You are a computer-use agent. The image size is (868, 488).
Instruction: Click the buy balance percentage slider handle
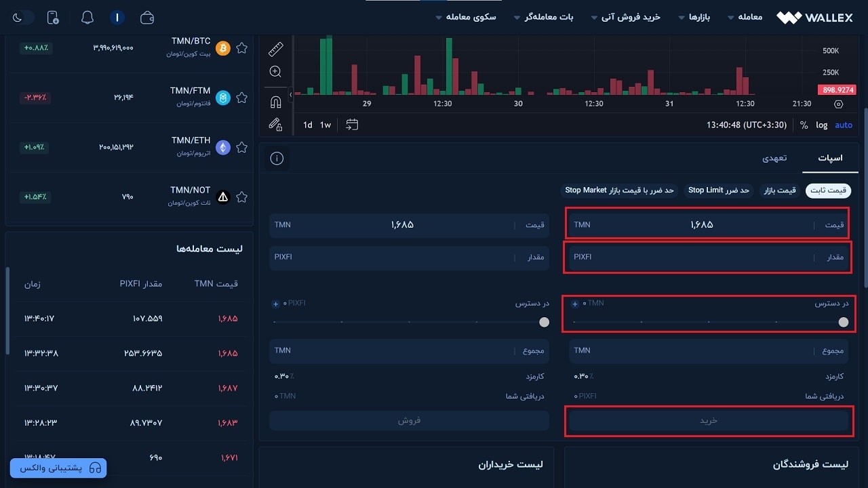pos(843,322)
